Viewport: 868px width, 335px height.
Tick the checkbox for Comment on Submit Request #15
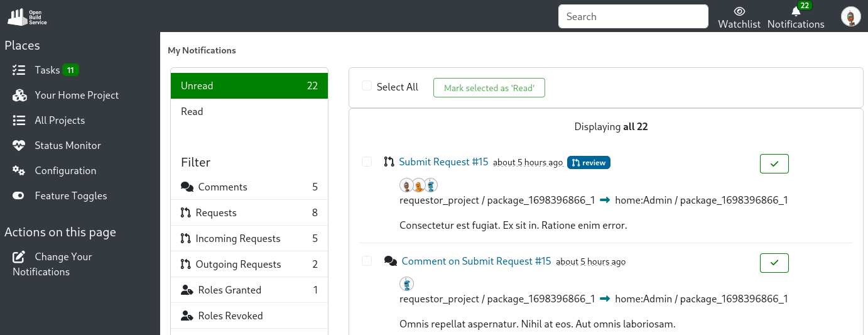(367, 261)
